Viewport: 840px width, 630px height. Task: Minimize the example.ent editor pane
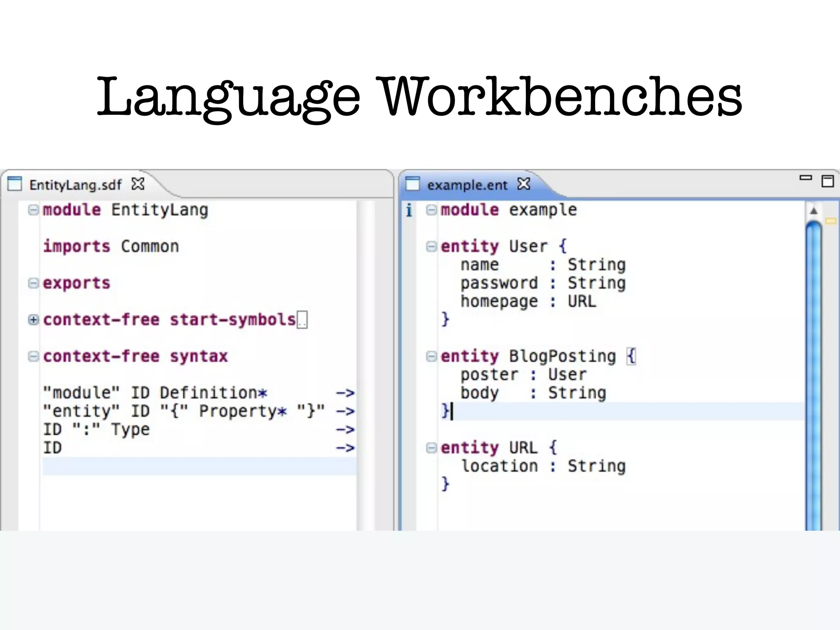point(806,178)
